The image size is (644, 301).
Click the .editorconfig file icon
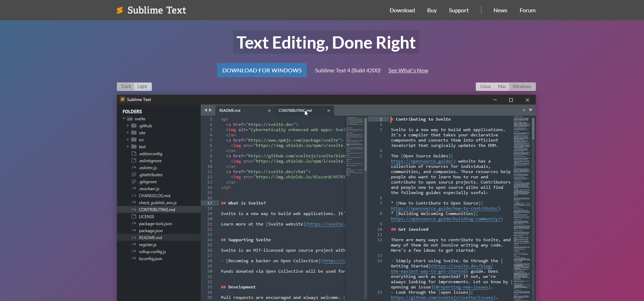tap(134, 153)
